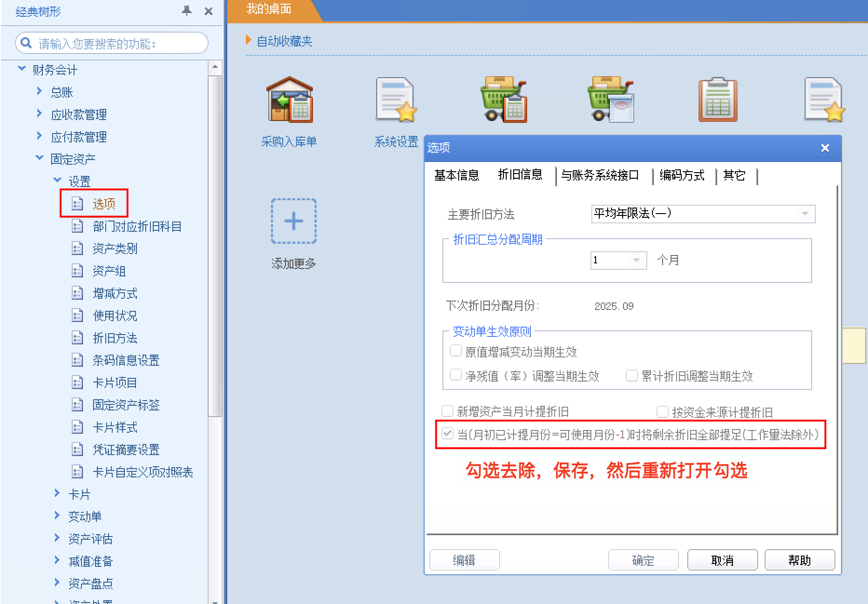
Task: Collapse the 固定资产 node
Action: pos(40,158)
